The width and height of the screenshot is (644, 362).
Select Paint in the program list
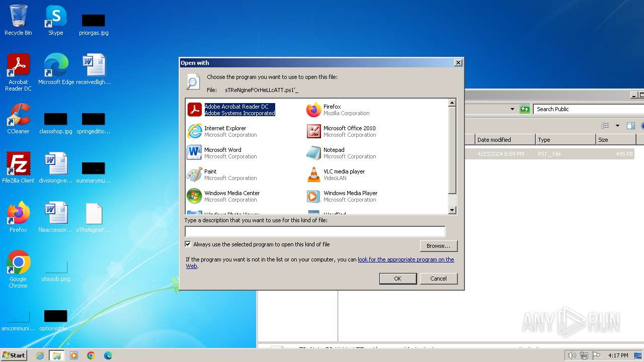tap(222, 174)
